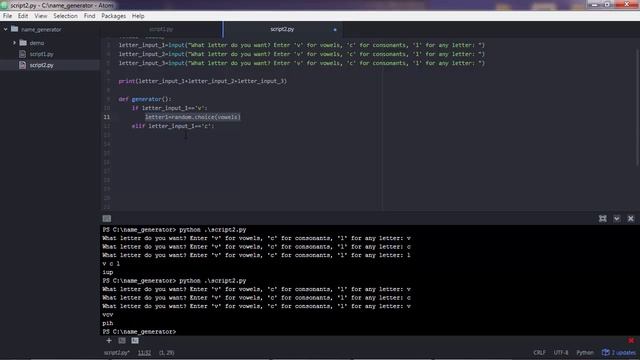Click the elif letter_input_1=='c' line
The height and width of the screenshot is (360, 640).
click(173, 126)
